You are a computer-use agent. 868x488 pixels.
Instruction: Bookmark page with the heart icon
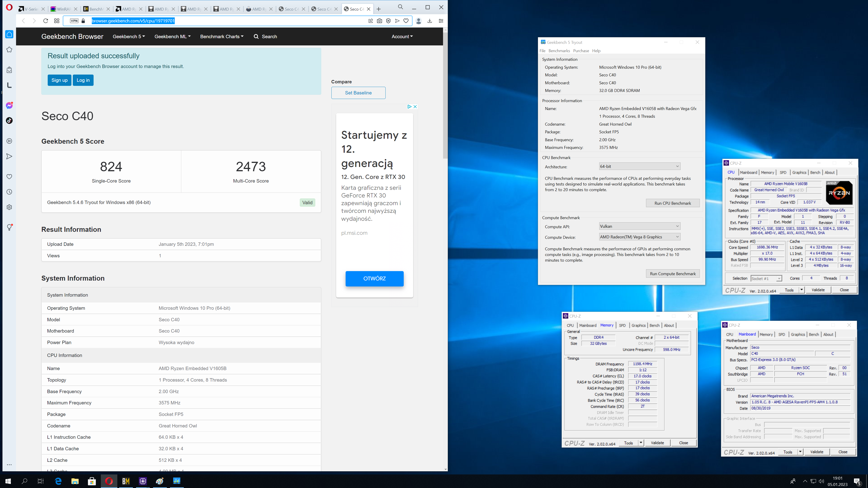pos(406,21)
